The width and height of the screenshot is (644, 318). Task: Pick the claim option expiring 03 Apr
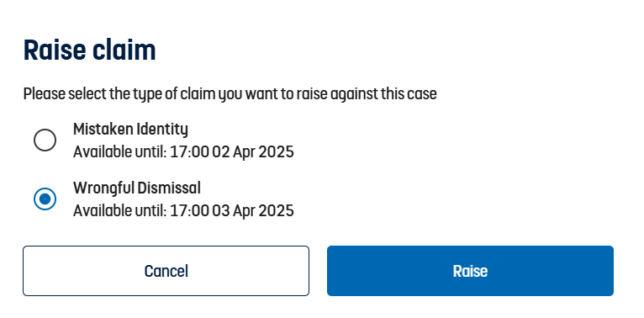pyautogui.click(x=45, y=199)
